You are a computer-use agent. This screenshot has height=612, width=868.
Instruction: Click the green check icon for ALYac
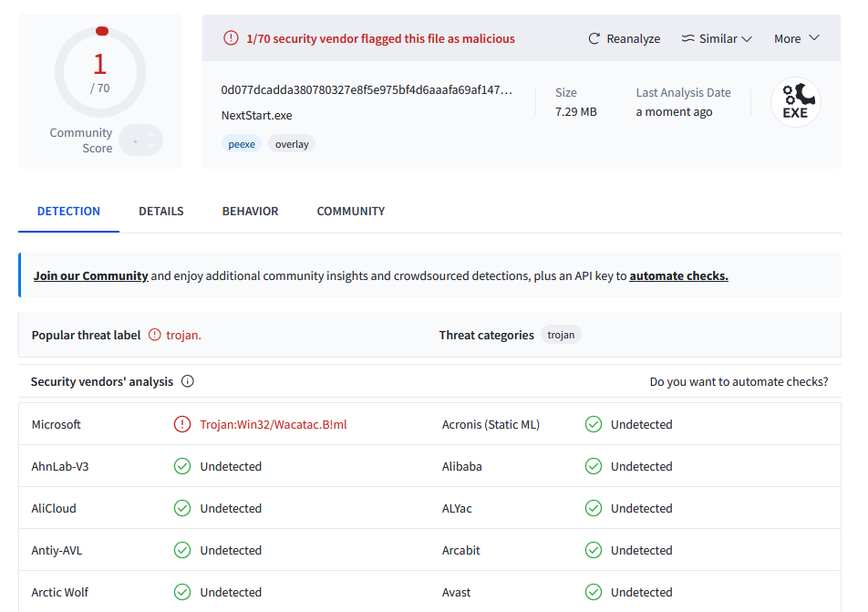[x=594, y=508]
